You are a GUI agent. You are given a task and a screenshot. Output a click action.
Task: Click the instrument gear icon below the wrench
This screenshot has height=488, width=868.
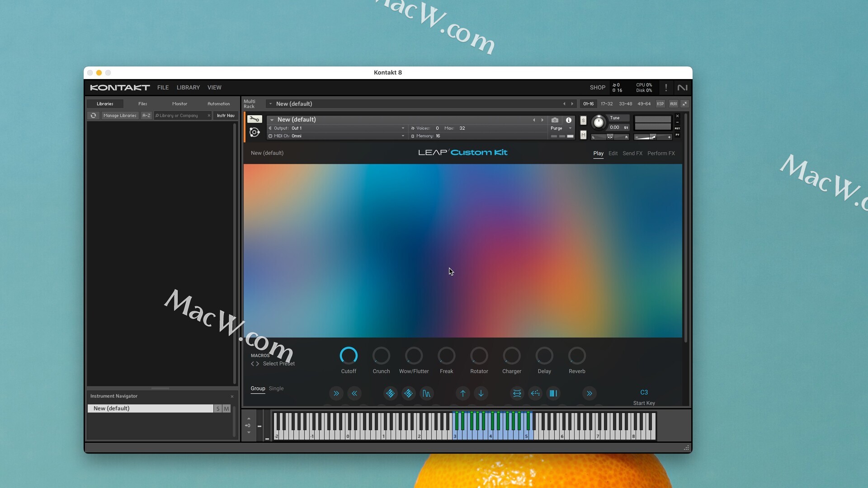[255, 132]
